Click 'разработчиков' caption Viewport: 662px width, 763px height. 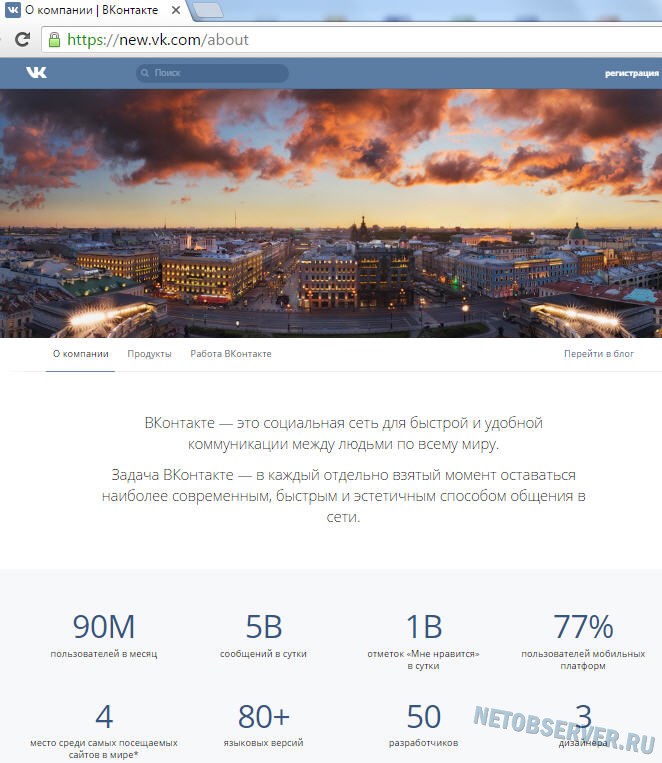pos(423,744)
